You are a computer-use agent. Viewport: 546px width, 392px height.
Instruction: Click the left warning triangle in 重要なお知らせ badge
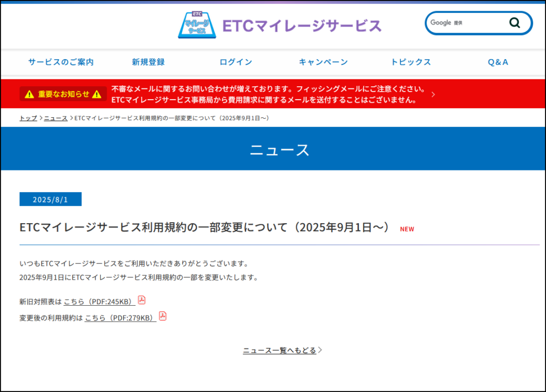pos(30,94)
